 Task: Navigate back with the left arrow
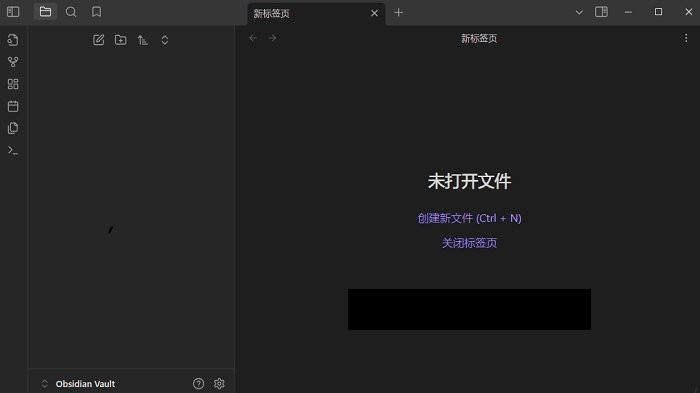[253, 38]
